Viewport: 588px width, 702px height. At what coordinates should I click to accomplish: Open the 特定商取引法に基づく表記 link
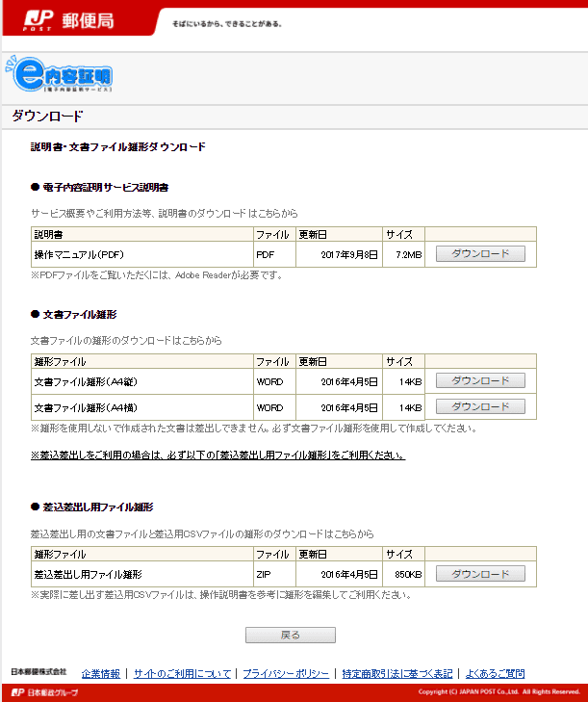(x=397, y=673)
